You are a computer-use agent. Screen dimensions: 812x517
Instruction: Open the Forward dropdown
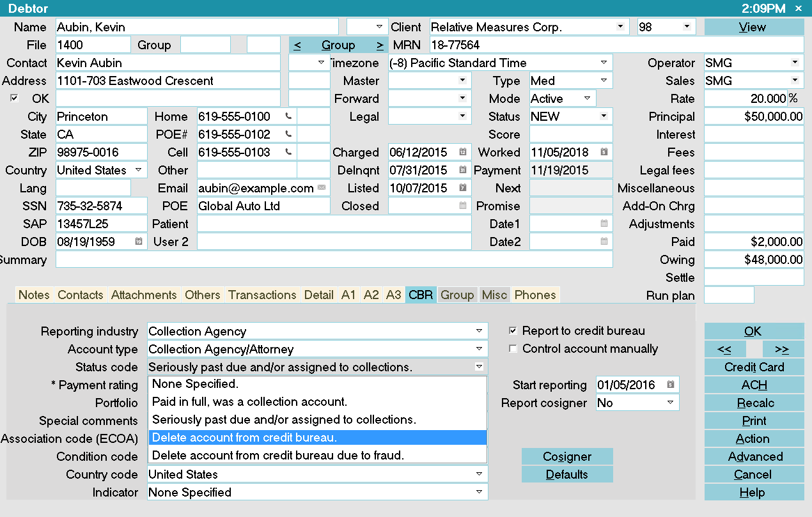(462, 98)
